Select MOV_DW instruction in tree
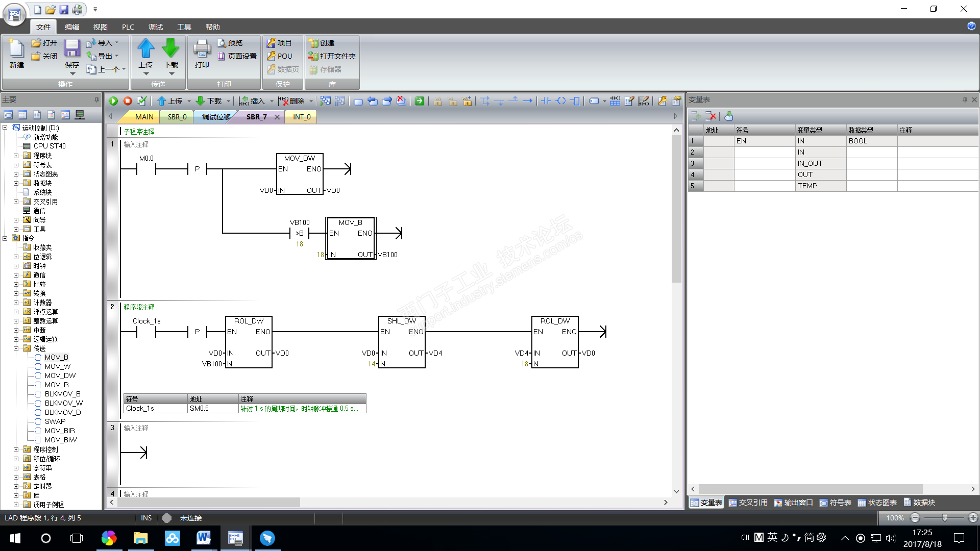This screenshot has height=551, width=980. pyautogui.click(x=60, y=375)
